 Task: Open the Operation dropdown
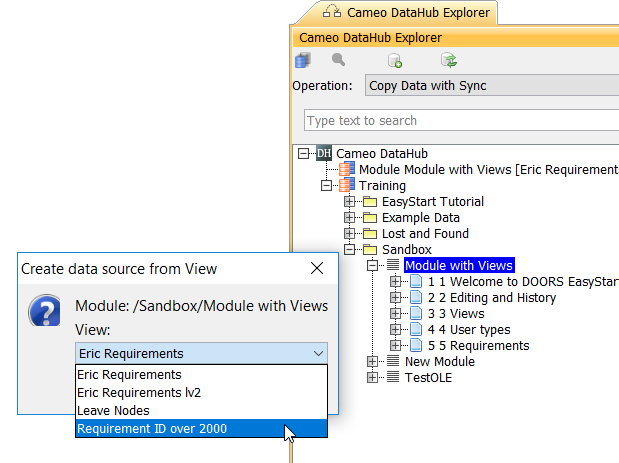point(490,86)
